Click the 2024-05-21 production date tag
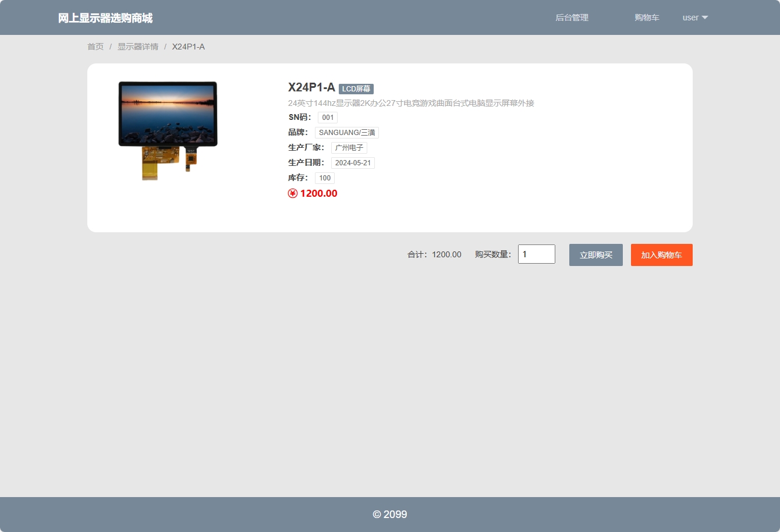 (353, 162)
